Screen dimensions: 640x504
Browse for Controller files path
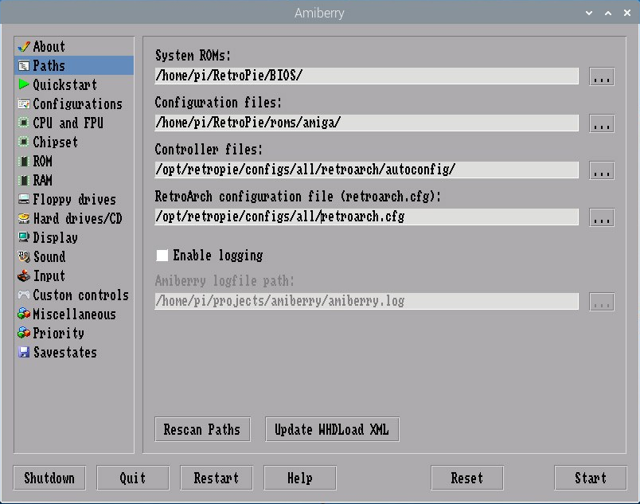pos(602,171)
